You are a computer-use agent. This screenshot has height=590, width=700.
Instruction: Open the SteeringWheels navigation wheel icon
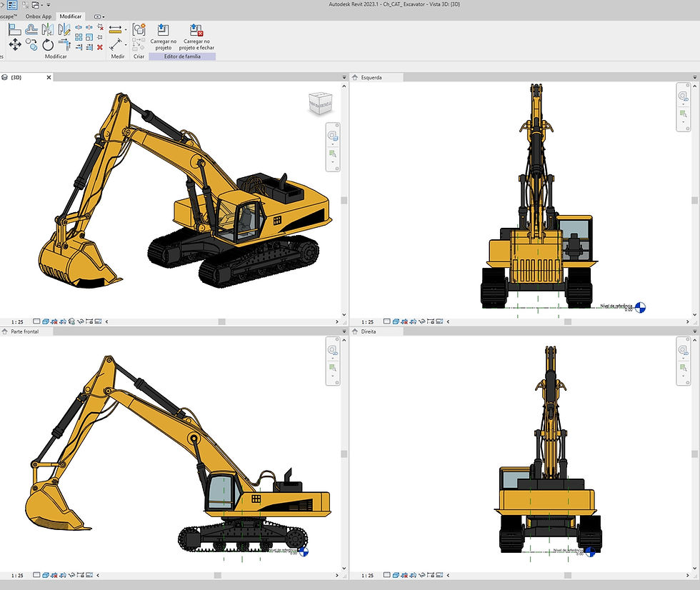tap(332, 136)
